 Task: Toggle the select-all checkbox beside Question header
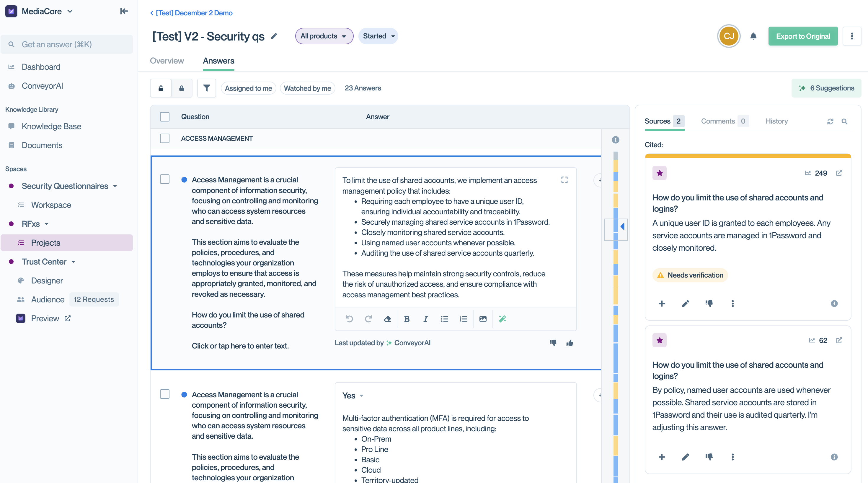(x=165, y=117)
